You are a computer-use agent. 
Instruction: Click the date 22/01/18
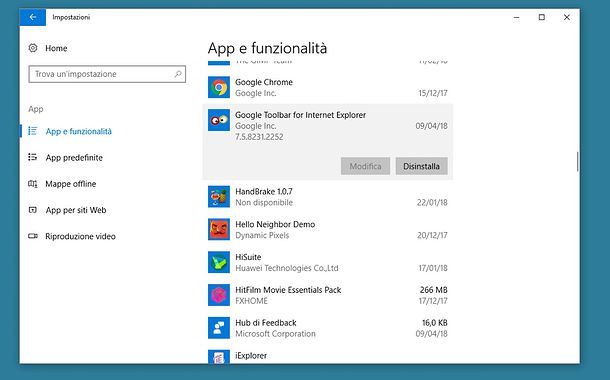tap(432, 202)
